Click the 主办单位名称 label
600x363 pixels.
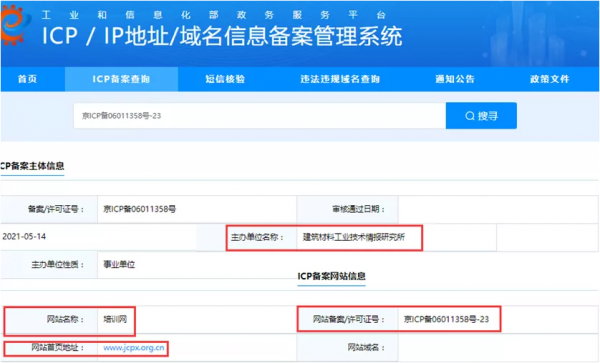point(258,237)
